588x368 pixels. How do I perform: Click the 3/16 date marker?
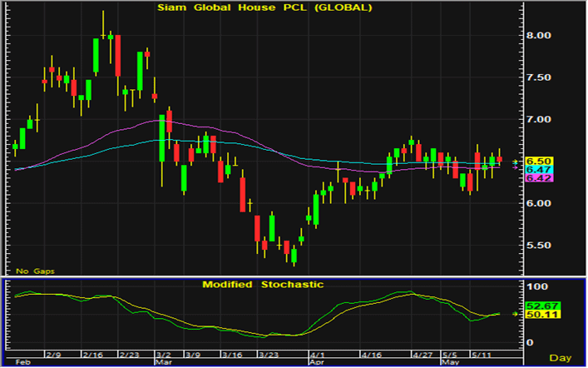(x=232, y=355)
